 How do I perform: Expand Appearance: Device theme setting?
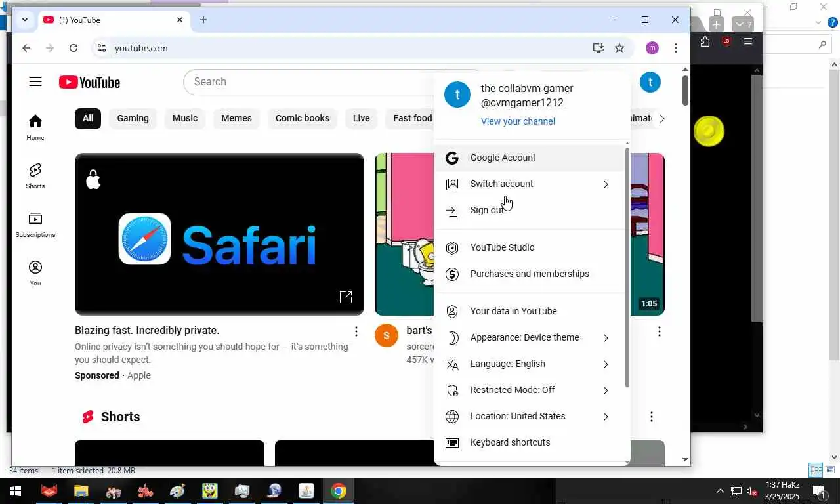(529, 337)
